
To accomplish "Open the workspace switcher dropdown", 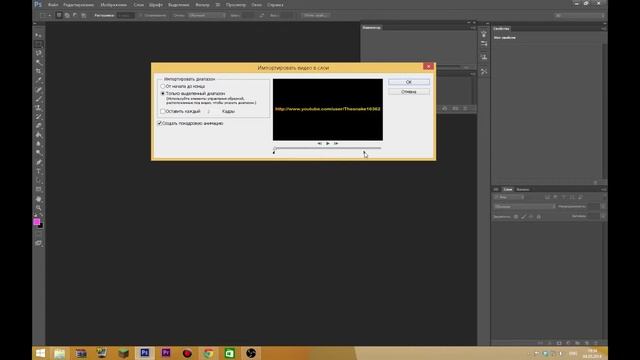I will pyautogui.click(x=580, y=15).
